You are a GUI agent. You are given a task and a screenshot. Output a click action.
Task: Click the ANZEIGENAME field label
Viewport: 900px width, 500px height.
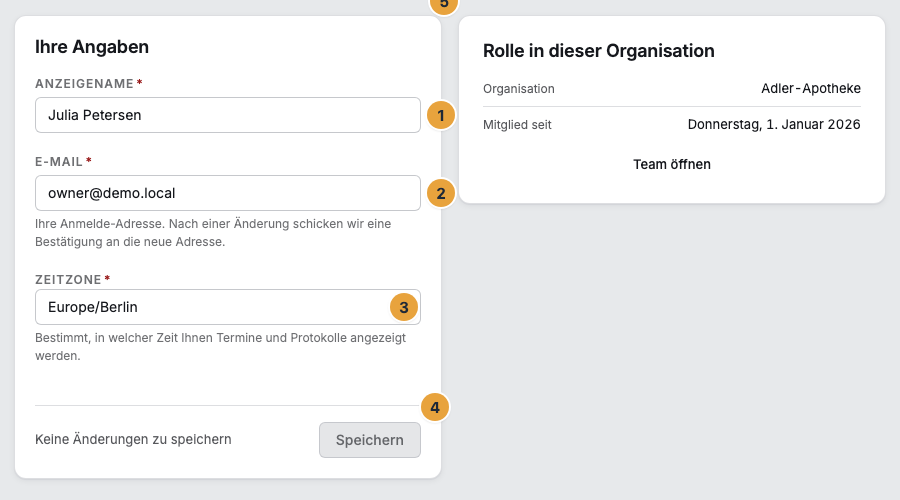84,84
